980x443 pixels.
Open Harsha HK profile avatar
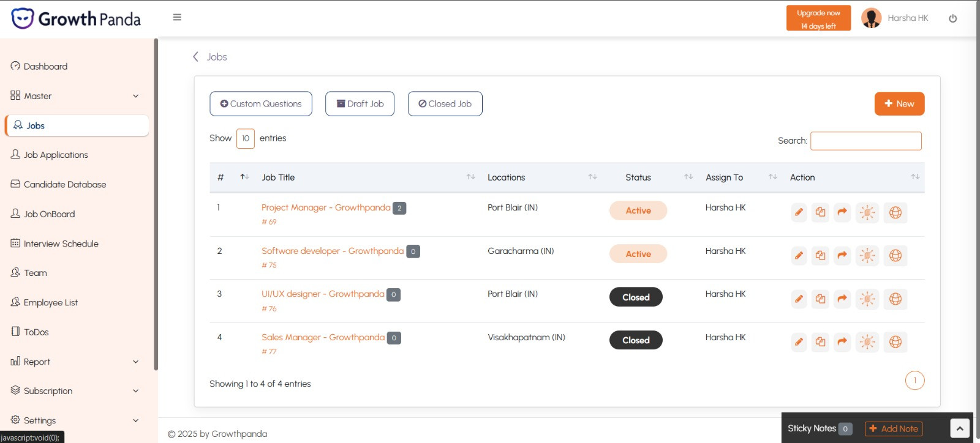[871, 18]
